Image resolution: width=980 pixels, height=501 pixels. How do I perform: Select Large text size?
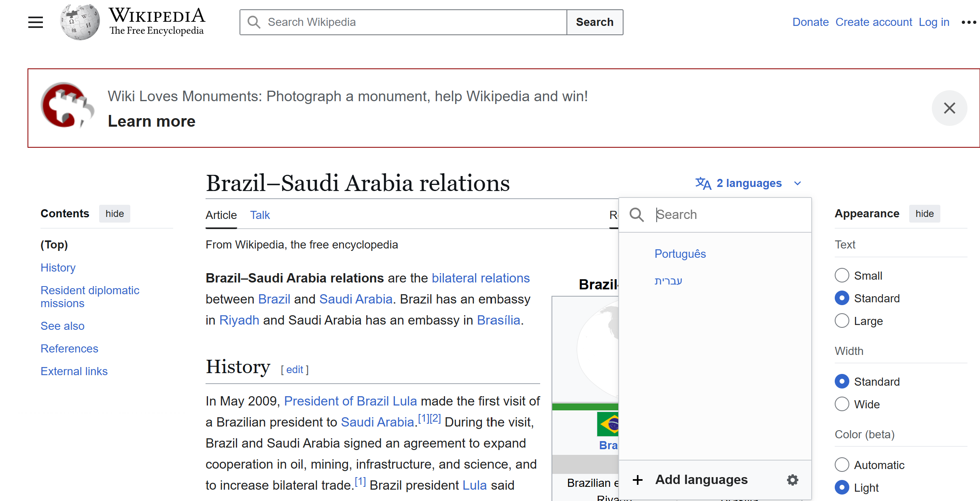842,321
